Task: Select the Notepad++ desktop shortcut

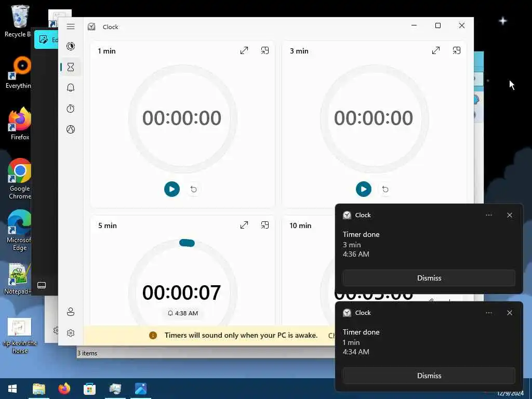Action: pos(18,279)
